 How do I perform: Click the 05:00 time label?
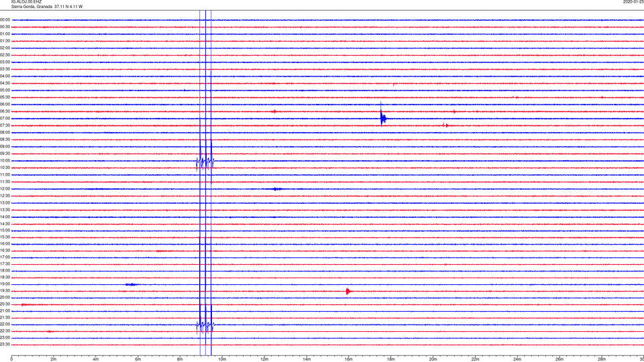tap(5, 90)
